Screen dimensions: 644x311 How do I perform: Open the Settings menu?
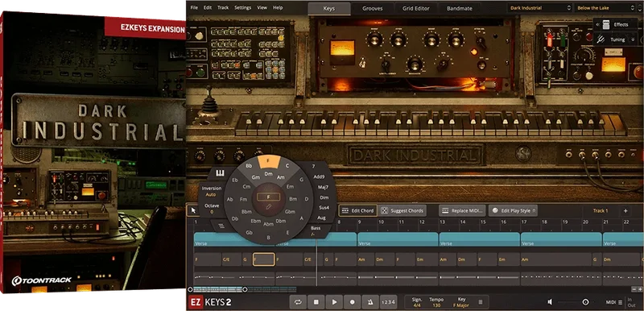pyautogui.click(x=243, y=7)
